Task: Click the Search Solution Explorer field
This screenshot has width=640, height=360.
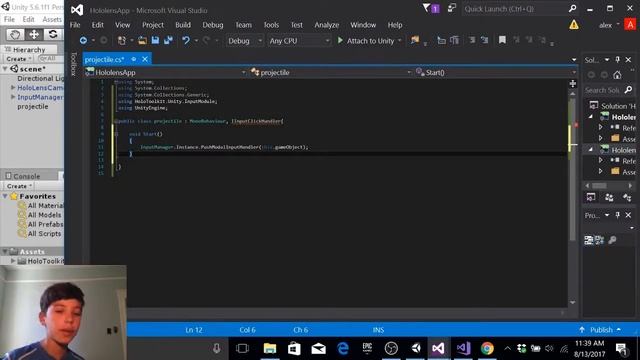Action: coord(604,90)
